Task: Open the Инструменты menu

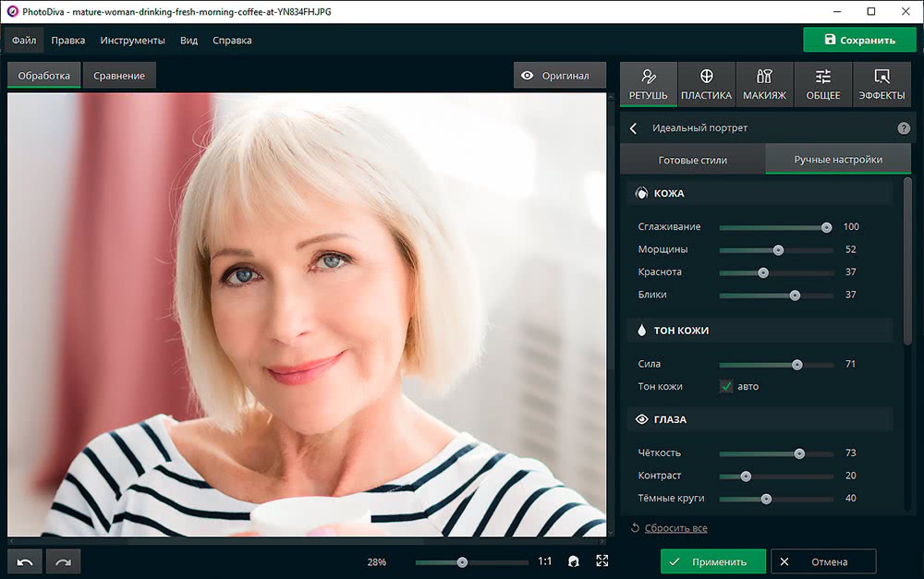Action: pyautogui.click(x=132, y=41)
